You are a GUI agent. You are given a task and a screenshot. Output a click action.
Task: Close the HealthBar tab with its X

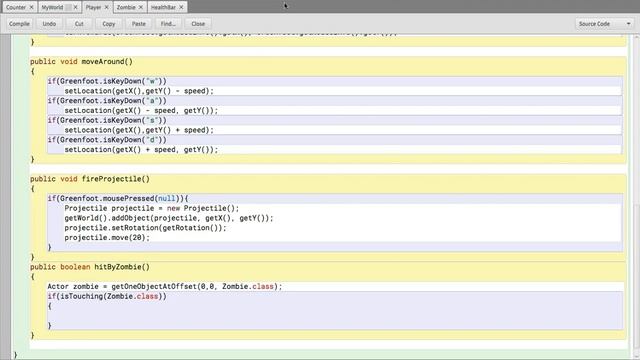point(181,7)
